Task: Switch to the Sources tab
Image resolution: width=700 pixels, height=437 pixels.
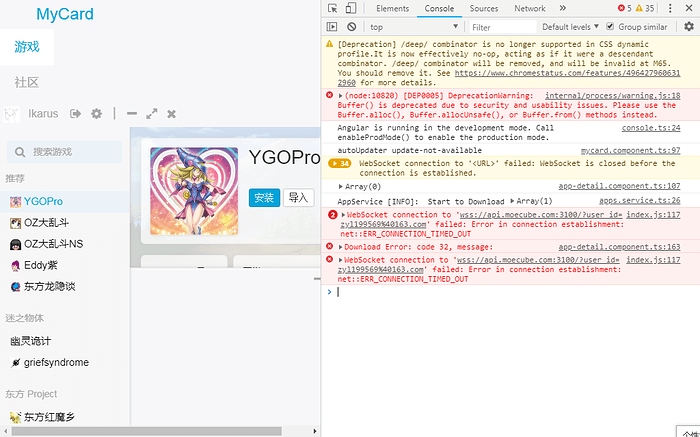Action: coord(483,8)
